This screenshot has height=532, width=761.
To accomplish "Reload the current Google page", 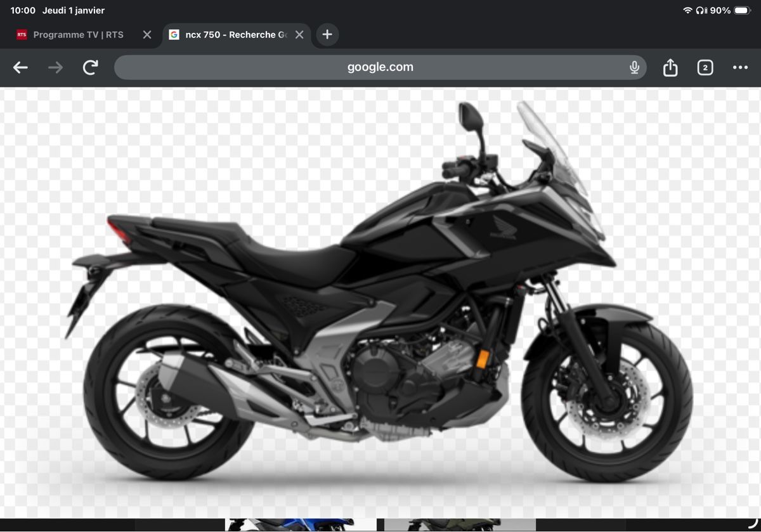I will 91,67.
